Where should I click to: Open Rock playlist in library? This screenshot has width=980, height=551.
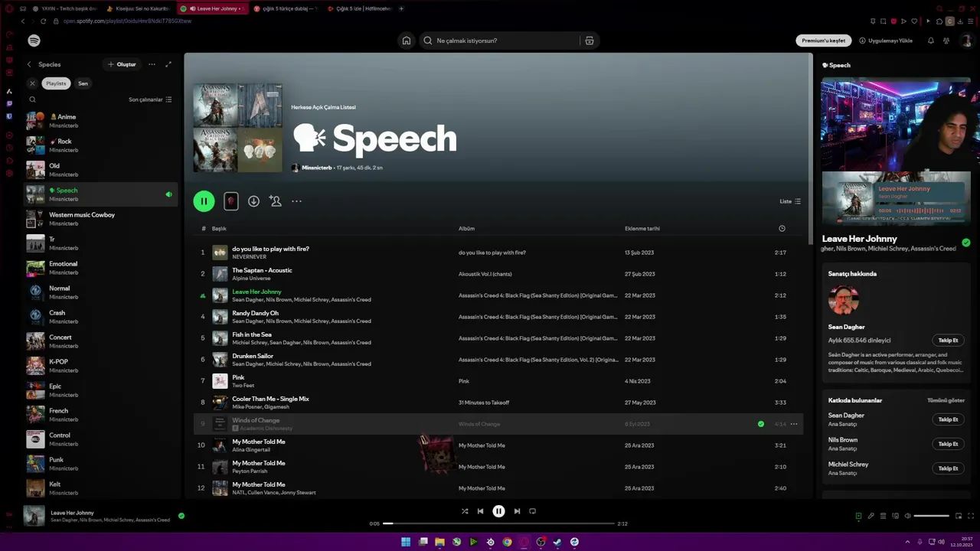(100, 145)
